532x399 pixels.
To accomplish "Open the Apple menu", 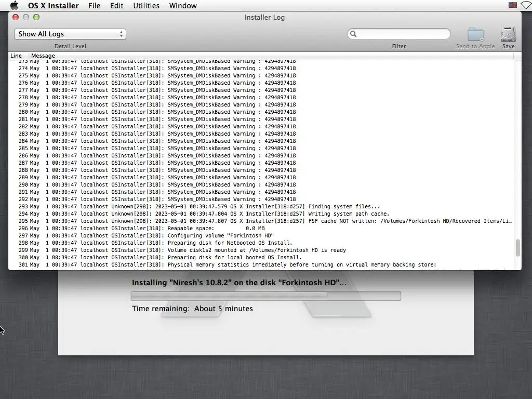I will [14, 5].
